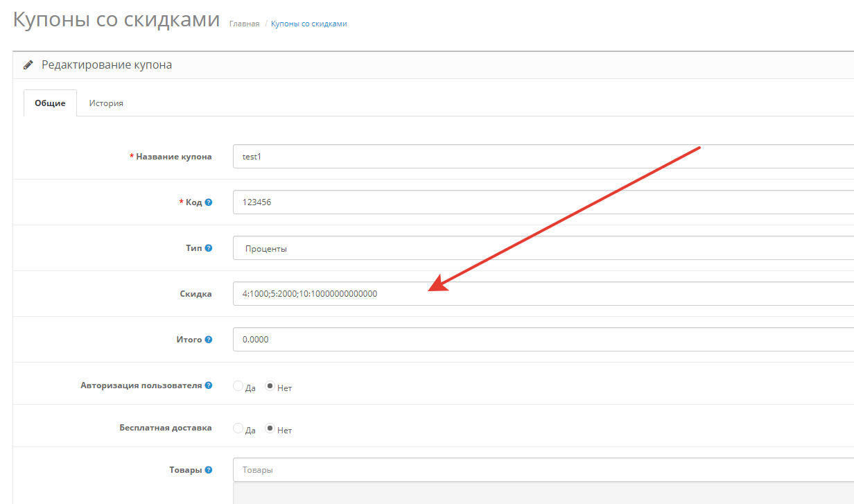Image resolution: width=854 pixels, height=504 pixels.
Task: Click into the Скидка input field
Action: click(x=541, y=294)
